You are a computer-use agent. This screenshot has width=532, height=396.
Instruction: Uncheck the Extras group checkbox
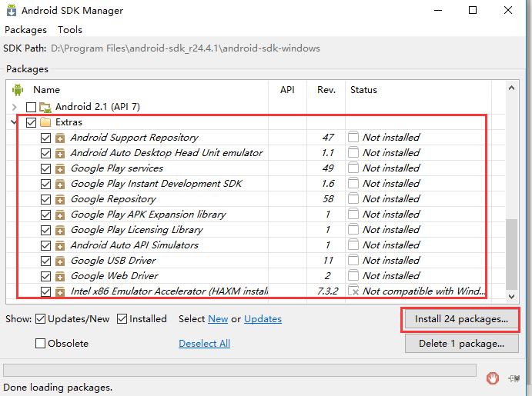click(32, 122)
